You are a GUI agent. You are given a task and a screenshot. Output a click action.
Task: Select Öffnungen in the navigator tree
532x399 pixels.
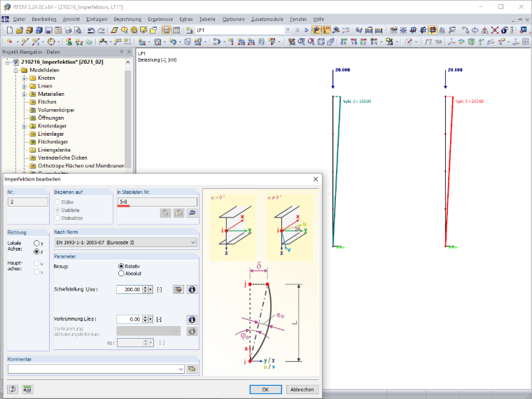51,118
